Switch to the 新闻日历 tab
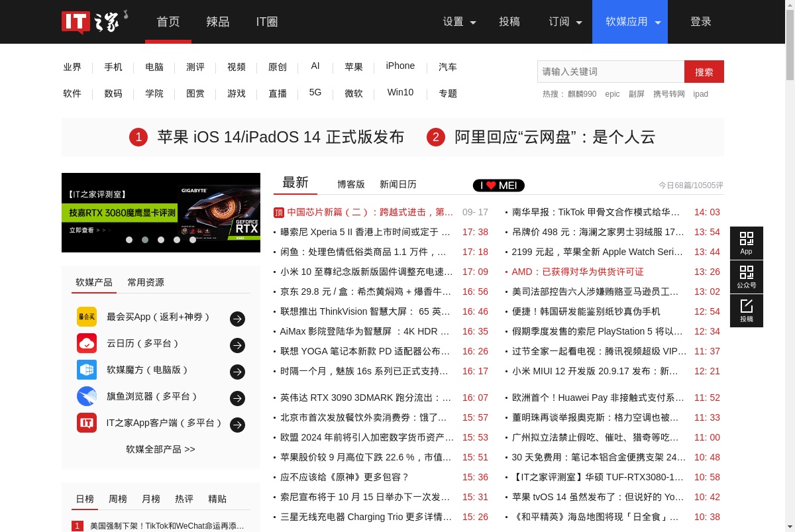 point(398,184)
